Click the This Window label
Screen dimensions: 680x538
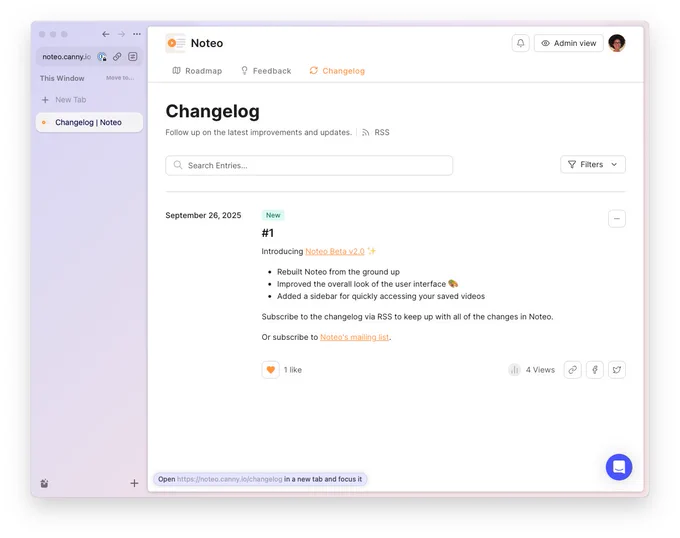[x=62, y=78]
